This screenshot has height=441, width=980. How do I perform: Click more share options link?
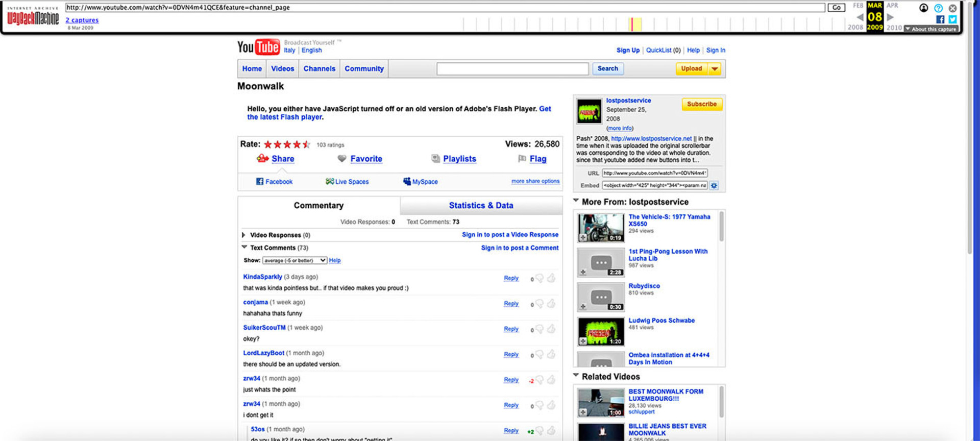(535, 181)
